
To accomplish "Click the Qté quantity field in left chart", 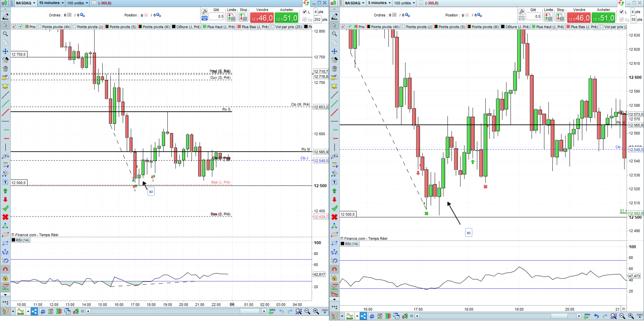I will click(216, 16).
